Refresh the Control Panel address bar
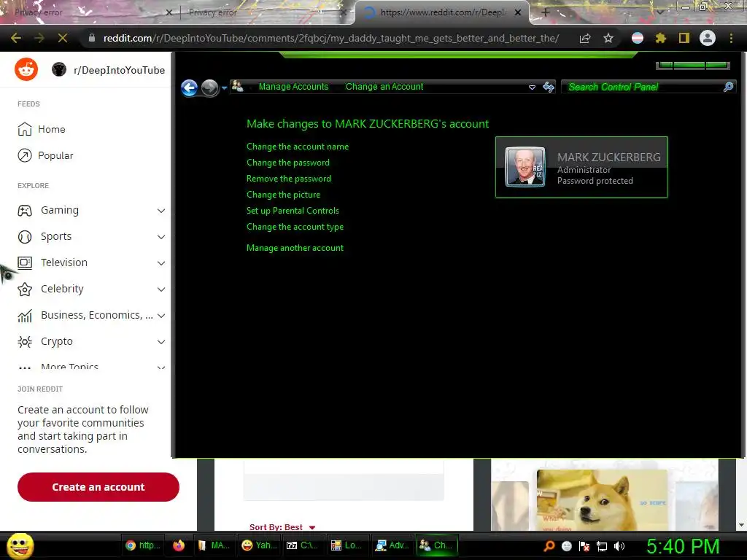747x560 pixels. point(549,87)
